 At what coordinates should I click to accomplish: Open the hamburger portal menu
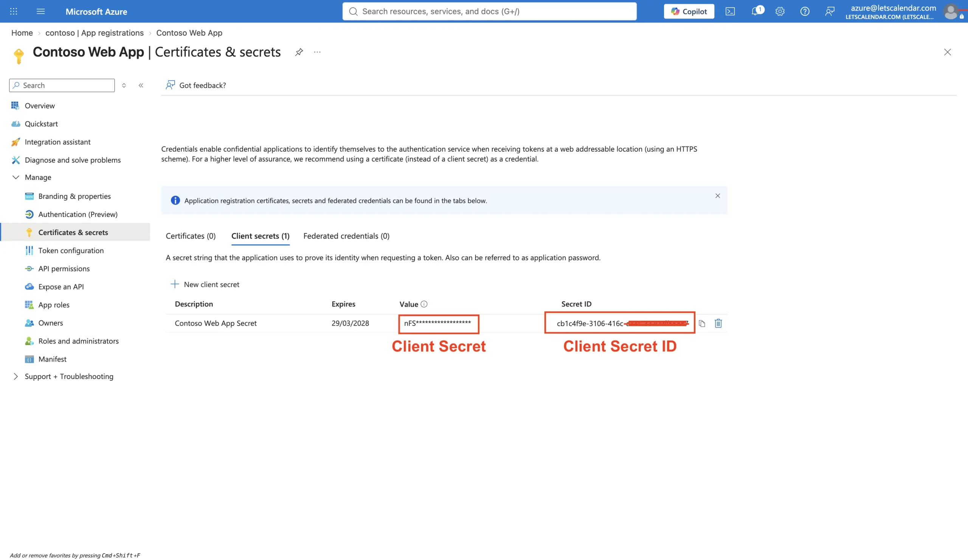[41, 11]
